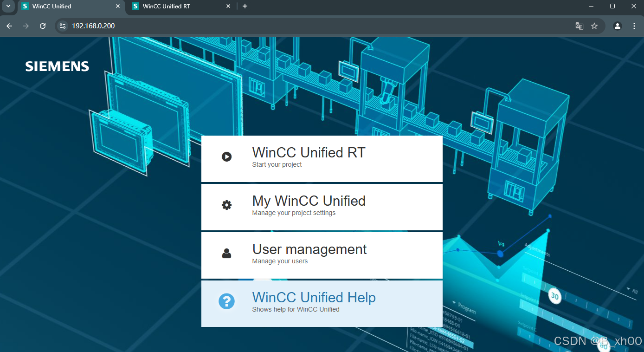Switch to the WinCC Unified RT browser tab

coord(181,7)
